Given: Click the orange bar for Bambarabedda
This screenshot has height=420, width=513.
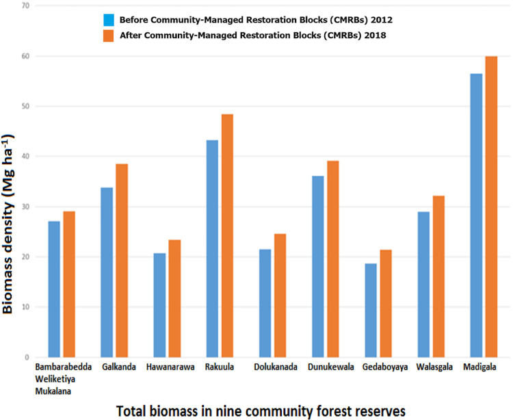Looking at the screenshot, I should click(69, 285).
